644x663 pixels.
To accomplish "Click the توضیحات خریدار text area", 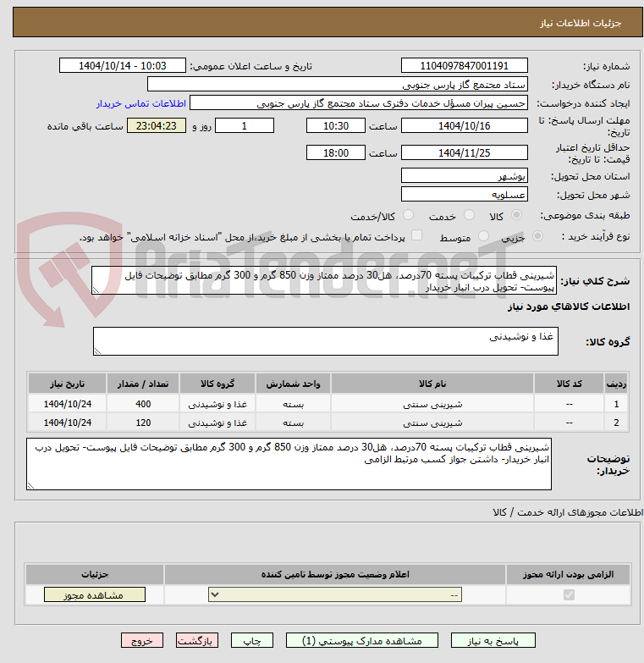I will (289, 464).
